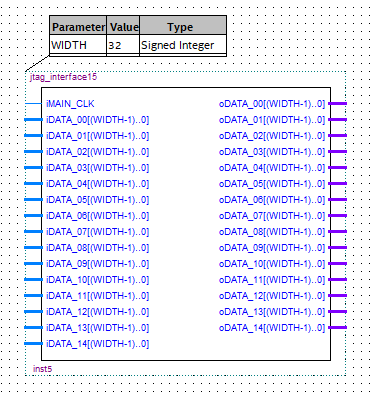This screenshot has width=371, height=397.
Task: Click the oDATA_07[(WIDTH-1)..0] output label
Action: (x=272, y=216)
